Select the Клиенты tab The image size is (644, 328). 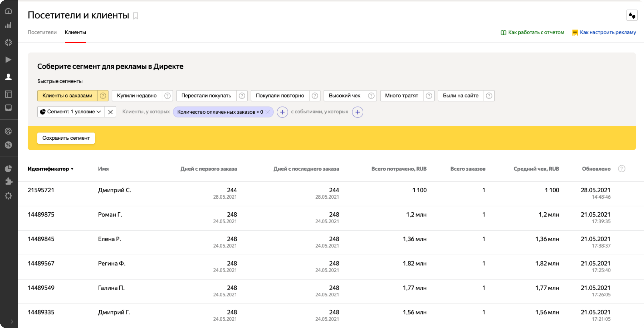point(75,32)
